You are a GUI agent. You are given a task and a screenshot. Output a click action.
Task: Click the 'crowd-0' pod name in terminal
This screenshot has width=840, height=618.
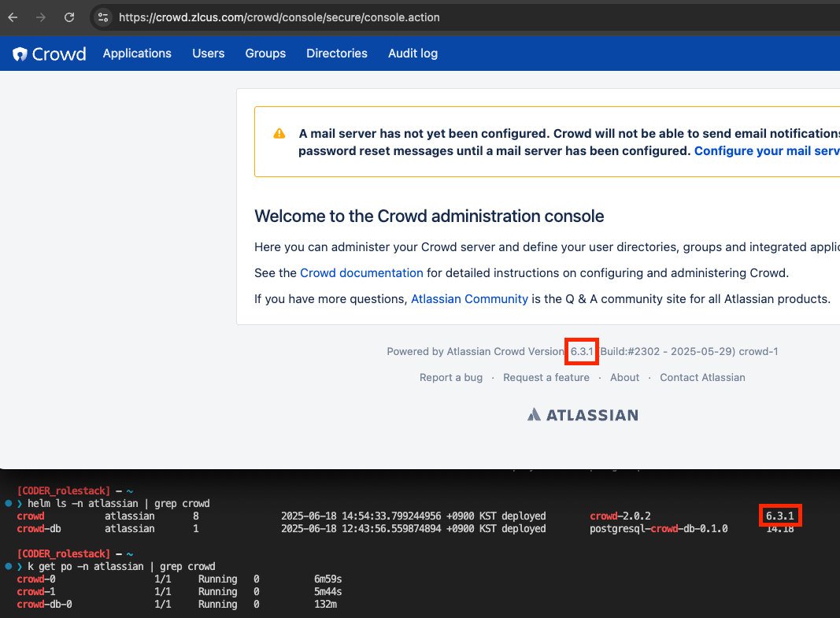[x=36, y=579]
